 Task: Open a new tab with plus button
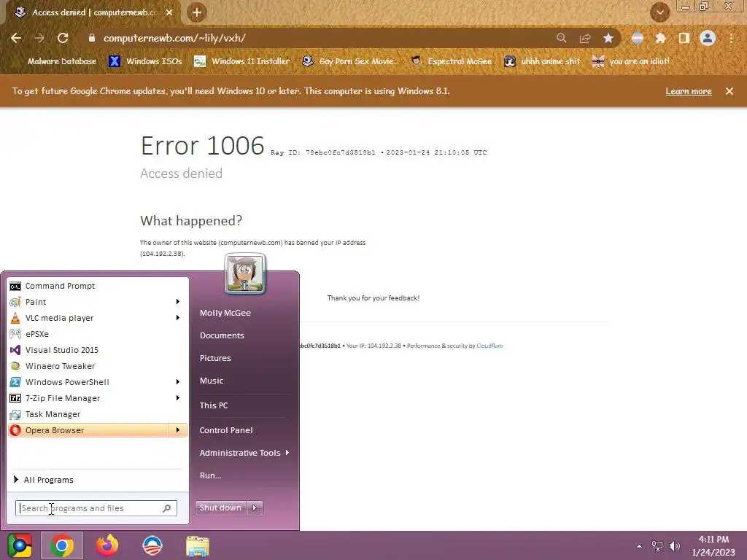tap(197, 12)
